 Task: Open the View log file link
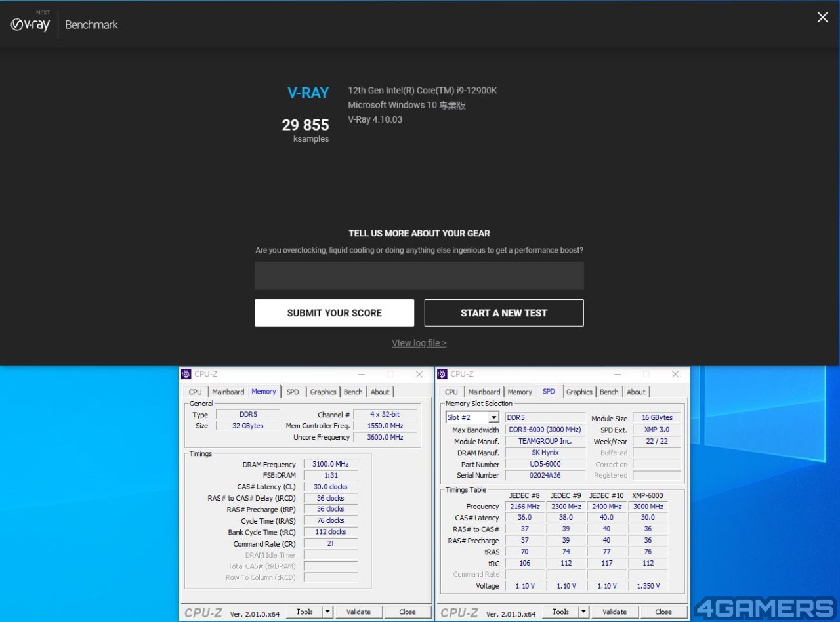(419, 343)
